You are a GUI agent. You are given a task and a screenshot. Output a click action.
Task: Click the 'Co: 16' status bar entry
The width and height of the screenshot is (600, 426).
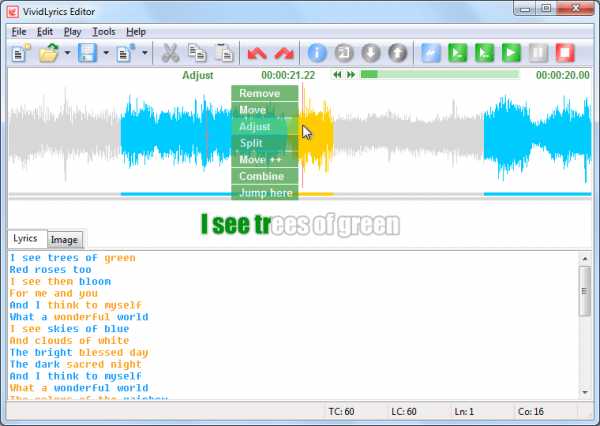pyautogui.click(x=531, y=412)
